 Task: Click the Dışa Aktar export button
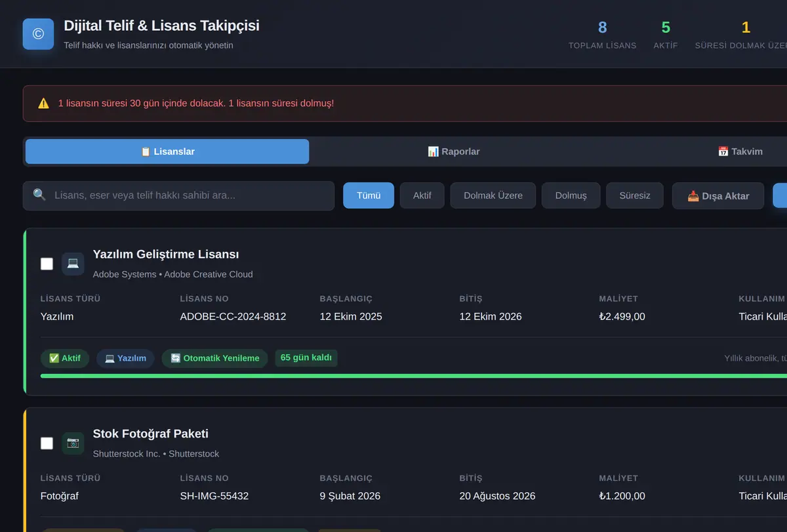tap(718, 195)
